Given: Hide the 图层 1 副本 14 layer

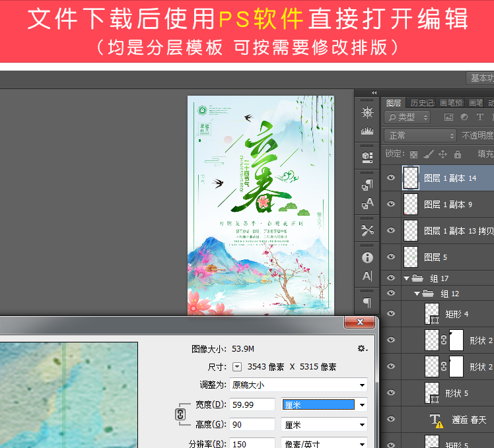Looking at the screenshot, I should click(391, 178).
